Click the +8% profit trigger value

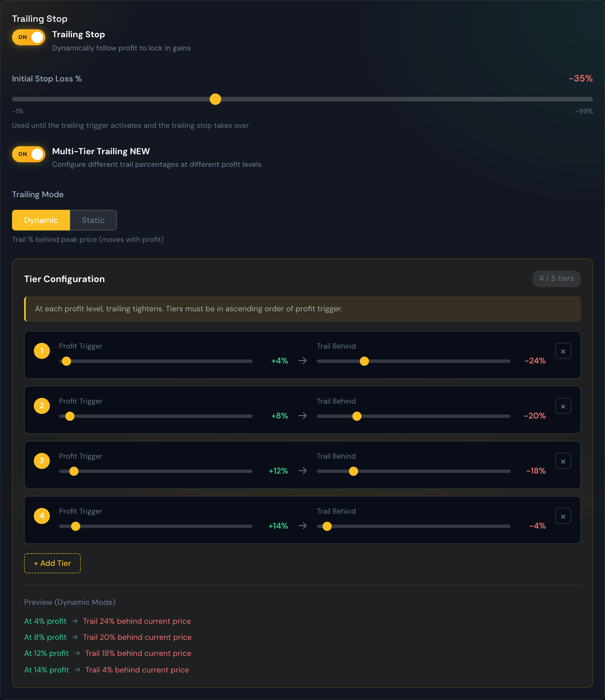[x=279, y=416]
